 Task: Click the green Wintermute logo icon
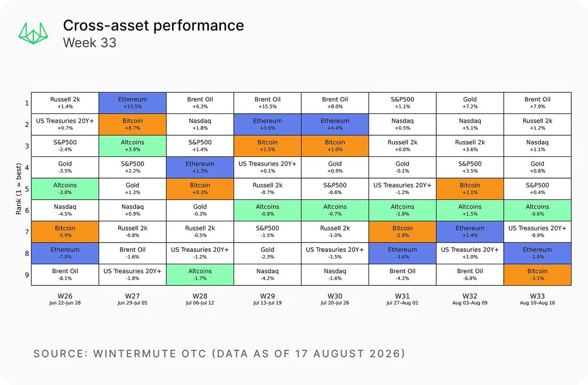click(34, 32)
